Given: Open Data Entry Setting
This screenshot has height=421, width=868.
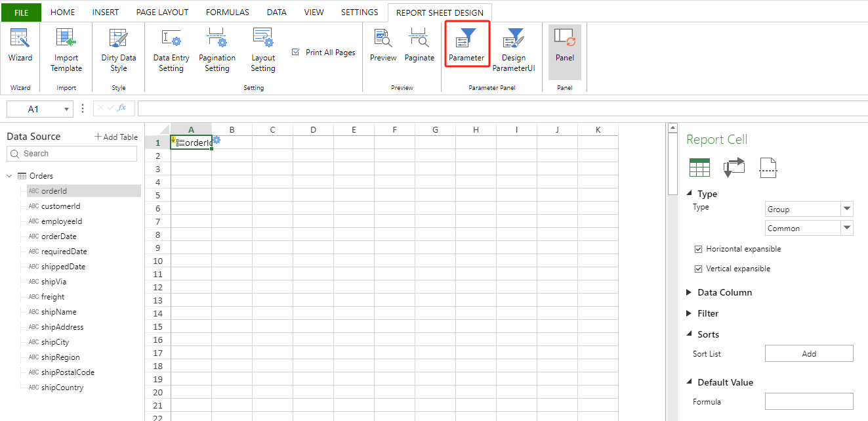Looking at the screenshot, I should [171, 49].
